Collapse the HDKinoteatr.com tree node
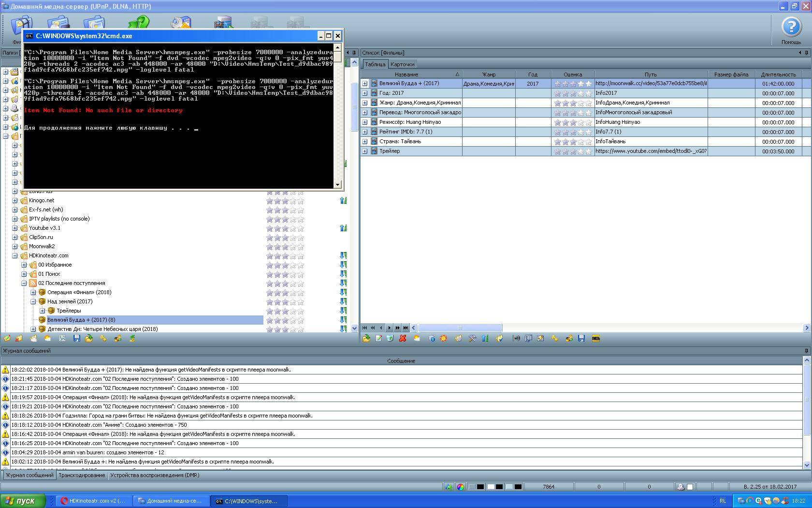 pos(14,256)
